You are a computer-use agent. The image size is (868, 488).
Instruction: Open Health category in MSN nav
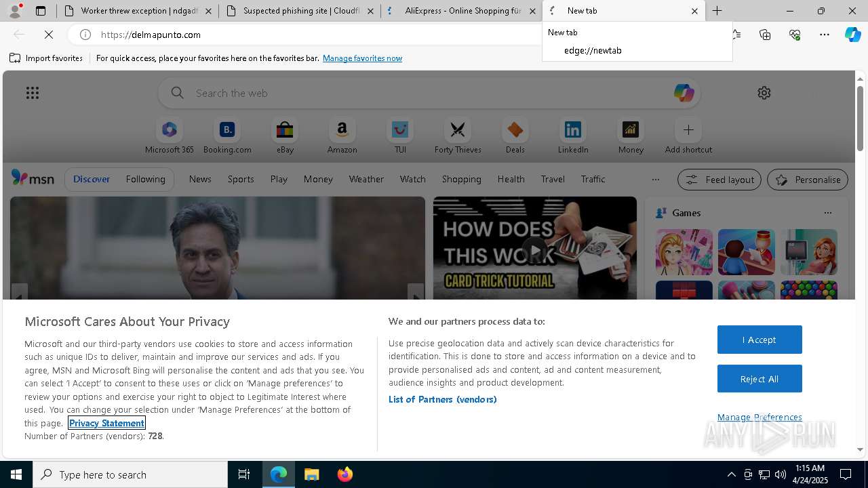coord(511,179)
